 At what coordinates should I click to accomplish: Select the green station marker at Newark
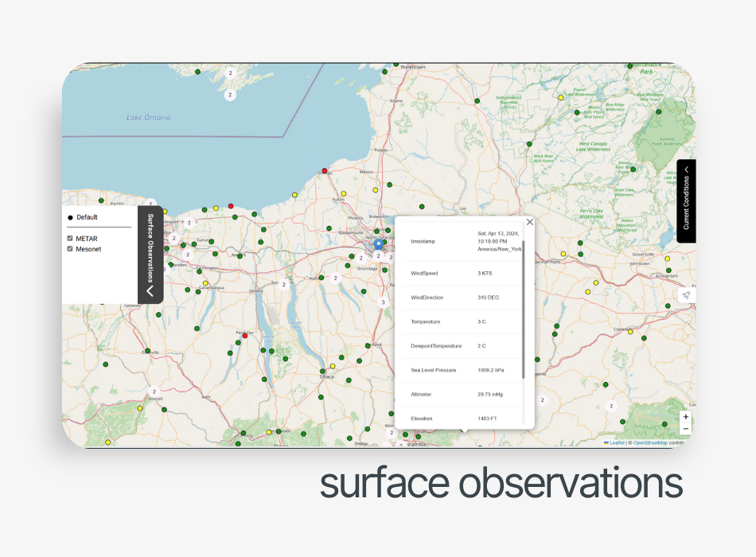click(x=240, y=256)
